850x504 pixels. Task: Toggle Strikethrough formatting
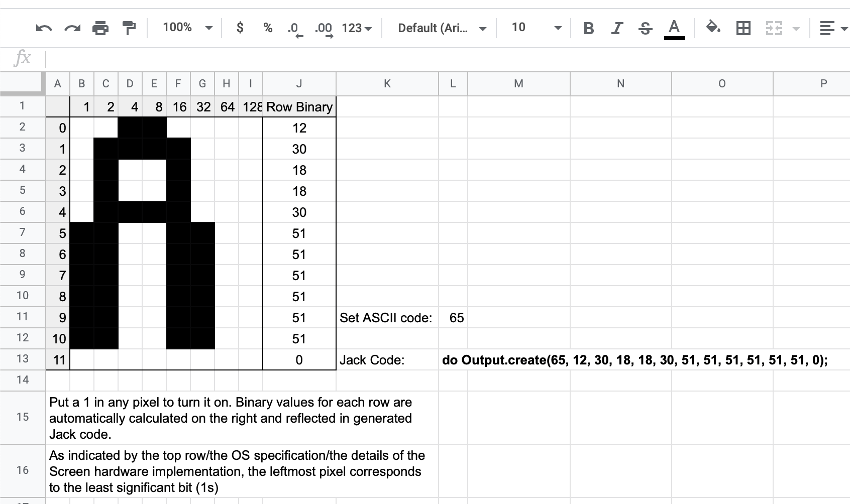[645, 28]
